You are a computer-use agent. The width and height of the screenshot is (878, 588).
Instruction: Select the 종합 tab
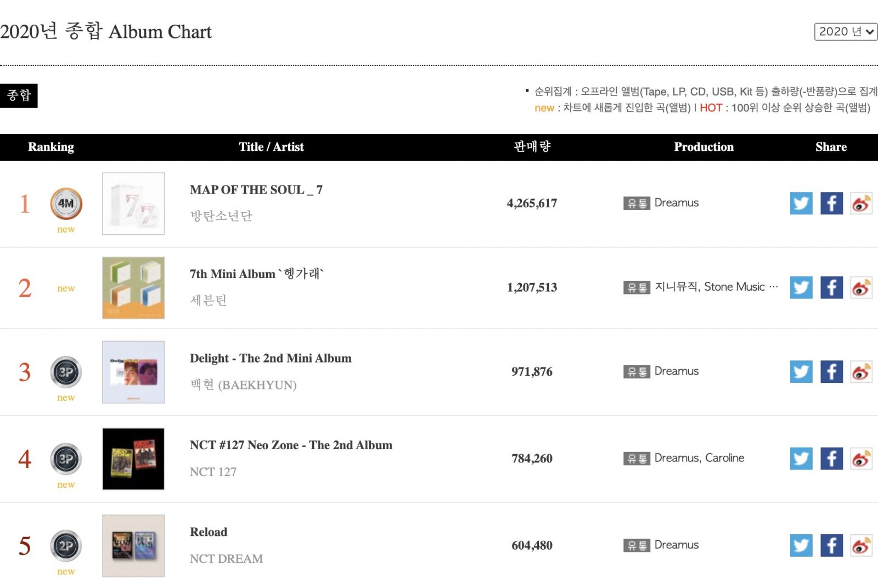[19, 95]
